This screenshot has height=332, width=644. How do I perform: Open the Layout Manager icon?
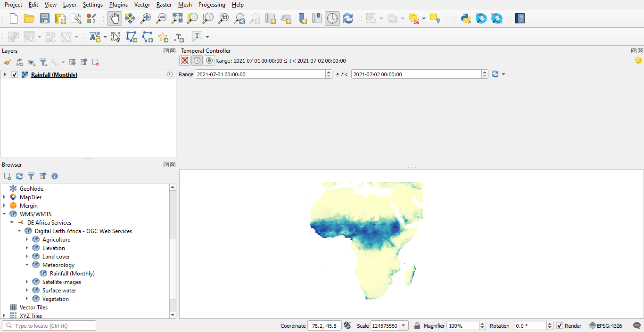click(x=76, y=18)
